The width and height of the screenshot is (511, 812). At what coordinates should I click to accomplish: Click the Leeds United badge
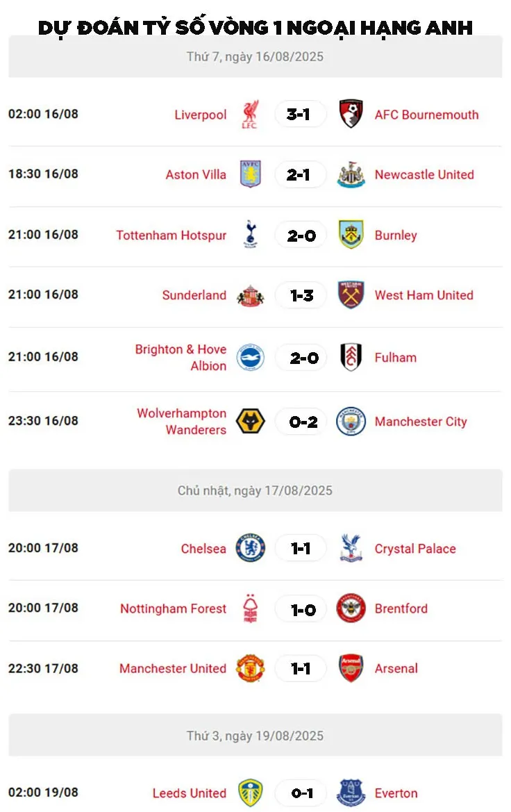pyautogui.click(x=250, y=793)
